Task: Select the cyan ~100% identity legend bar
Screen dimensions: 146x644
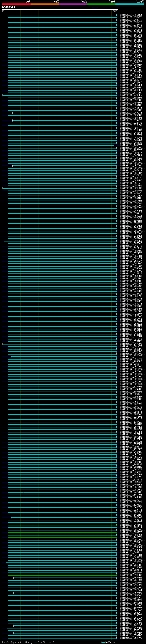Action: pyautogui.click(x=130, y=4)
